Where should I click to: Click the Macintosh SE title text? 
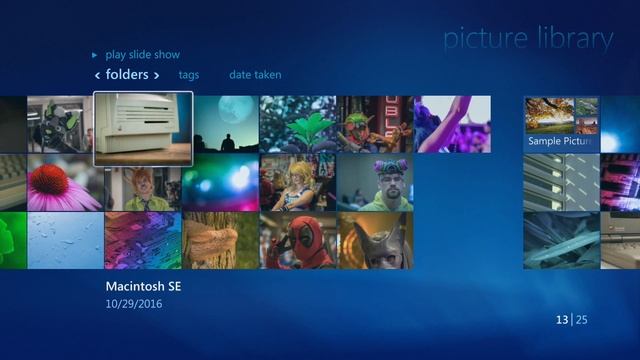pyautogui.click(x=143, y=287)
